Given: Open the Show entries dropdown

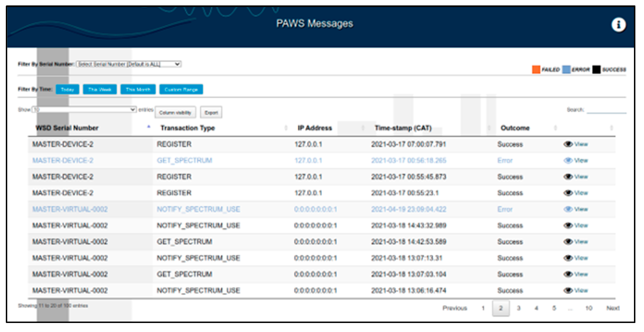Looking at the screenshot, I should coord(84,109).
